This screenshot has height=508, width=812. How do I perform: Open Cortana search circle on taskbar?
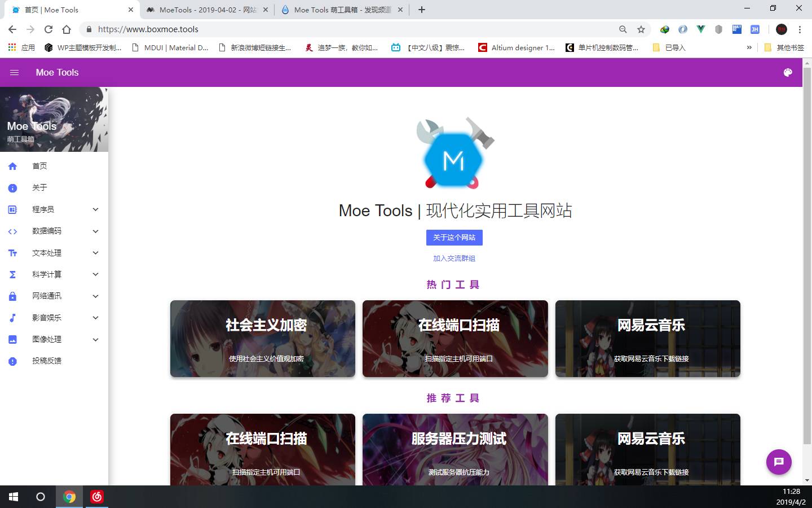[41, 497]
